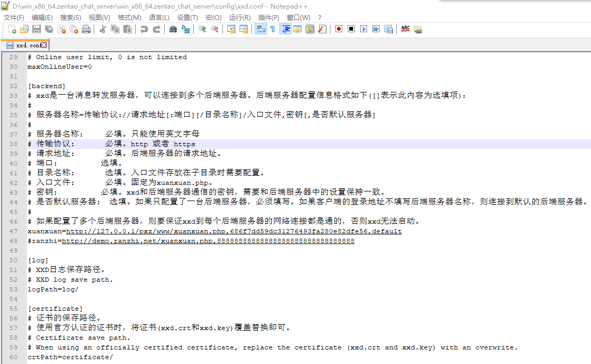Screen dimensions: 591x364
Task: Open the 语言(L) menu
Action: pyautogui.click(x=159, y=18)
